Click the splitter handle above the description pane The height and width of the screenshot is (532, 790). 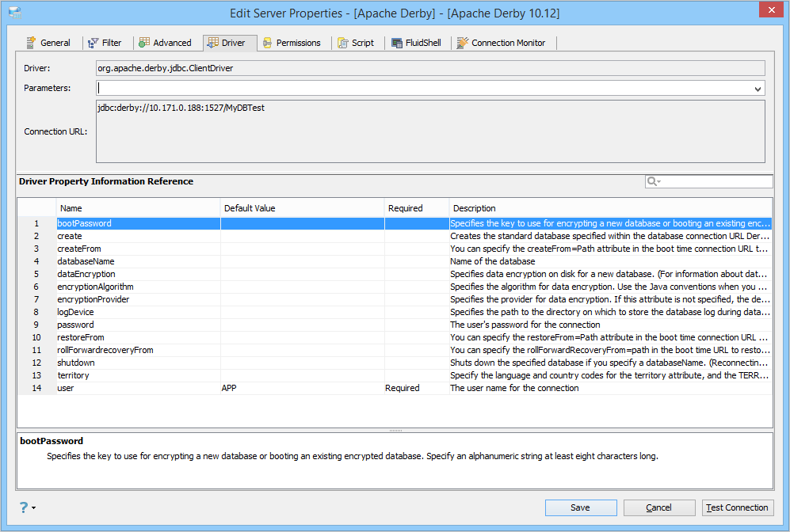[395, 431]
